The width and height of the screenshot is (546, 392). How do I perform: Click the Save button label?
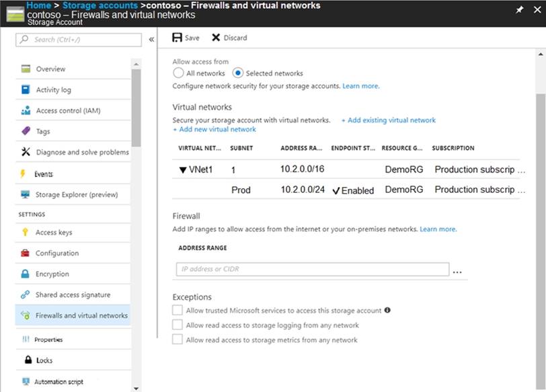192,38
